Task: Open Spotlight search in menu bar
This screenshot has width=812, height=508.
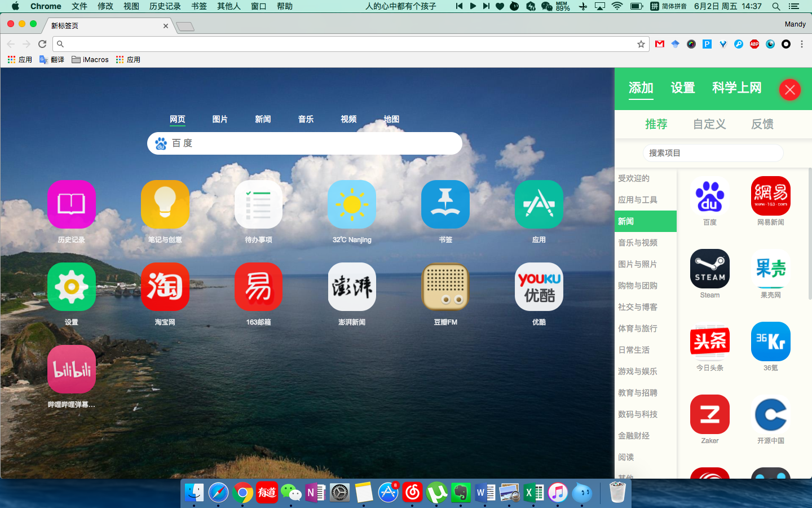Action: coord(776,6)
